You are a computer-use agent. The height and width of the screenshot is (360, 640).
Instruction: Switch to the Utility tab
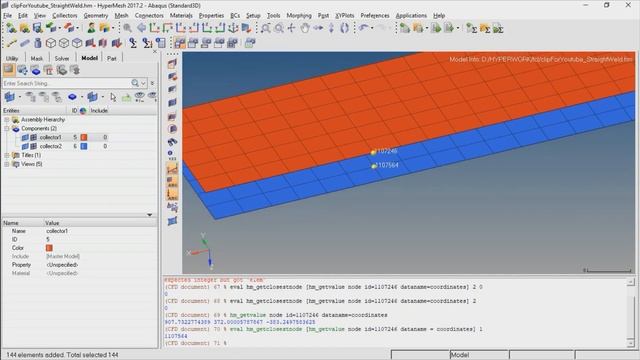click(x=12, y=58)
